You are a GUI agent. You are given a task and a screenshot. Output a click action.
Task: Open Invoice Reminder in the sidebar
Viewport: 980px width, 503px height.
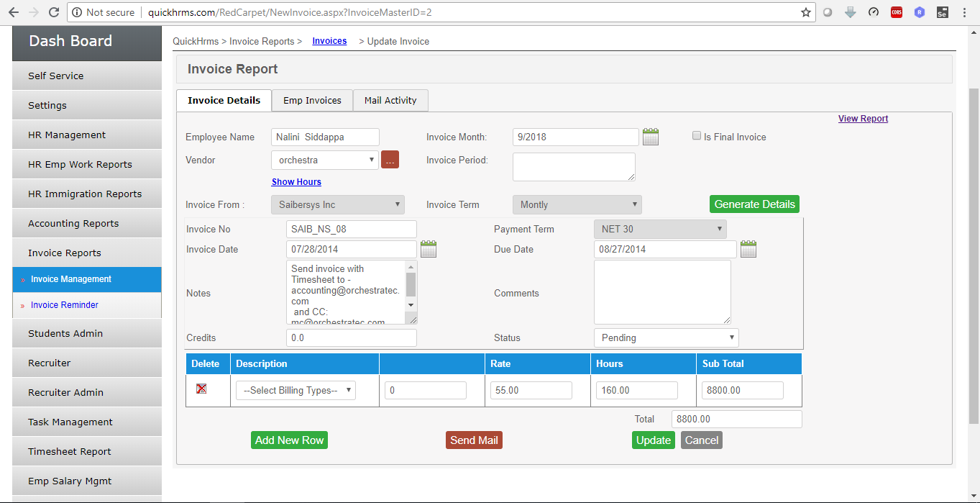coord(65,305)
